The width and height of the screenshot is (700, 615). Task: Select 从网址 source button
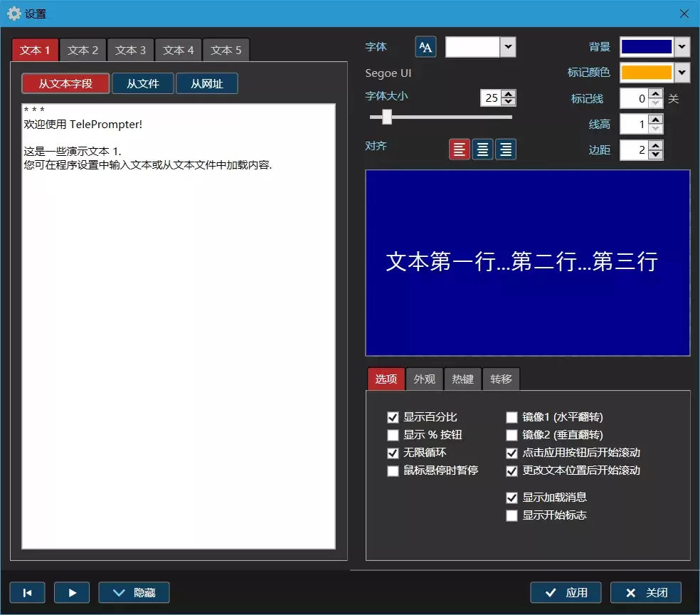(207, 83)
